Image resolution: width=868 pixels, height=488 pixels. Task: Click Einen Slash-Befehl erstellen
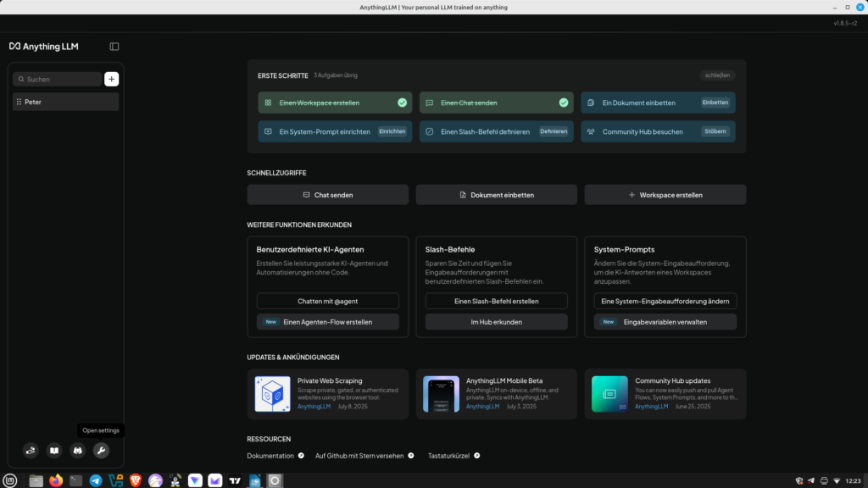point(497,301)
